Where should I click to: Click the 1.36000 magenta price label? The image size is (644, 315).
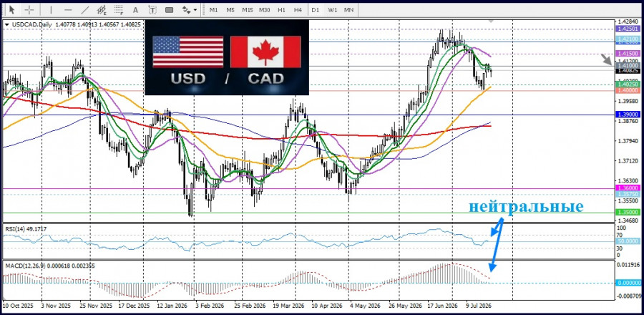point(628,188)
